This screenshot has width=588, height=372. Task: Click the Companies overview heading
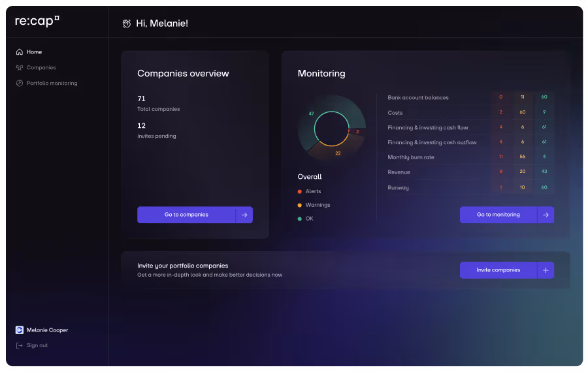point(183,74)
